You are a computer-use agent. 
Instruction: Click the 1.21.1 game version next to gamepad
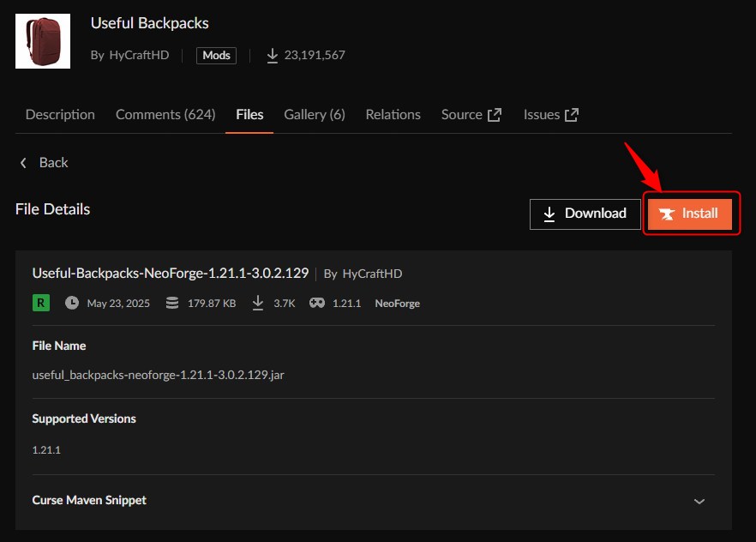point(346,304)
